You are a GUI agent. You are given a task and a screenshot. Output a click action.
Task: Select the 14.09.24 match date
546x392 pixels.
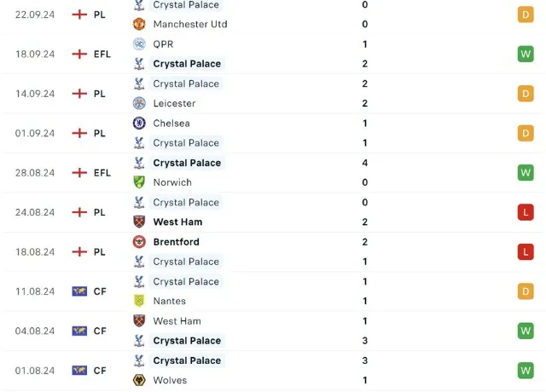(x=35, y=94)
